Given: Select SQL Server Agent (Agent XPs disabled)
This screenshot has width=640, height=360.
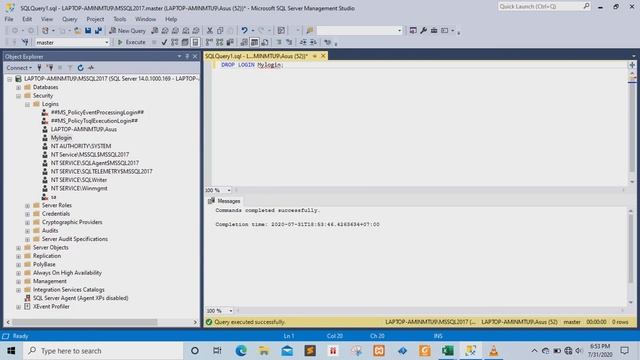Looking at the screenshot, I should (80, 298).
